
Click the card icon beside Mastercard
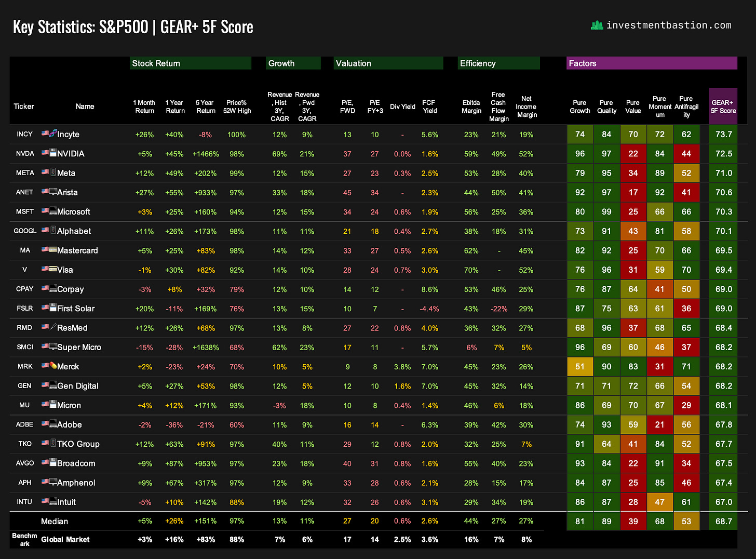coord(53,250)
